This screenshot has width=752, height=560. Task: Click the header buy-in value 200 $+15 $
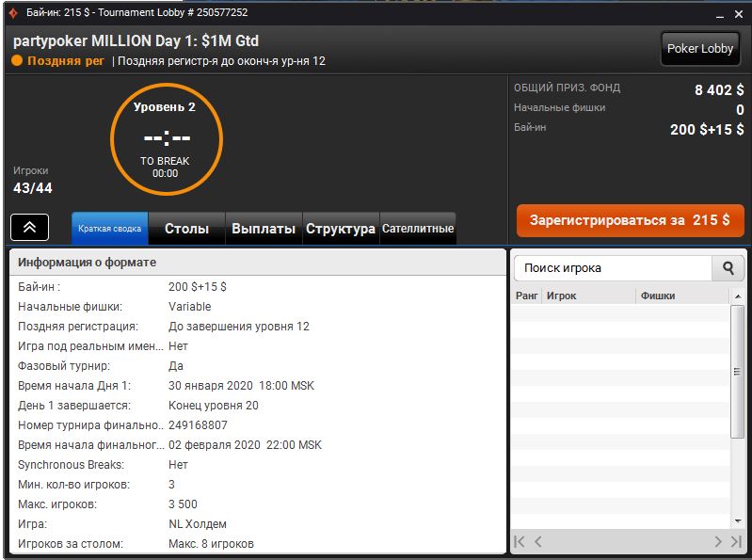(x=707, y=129)
